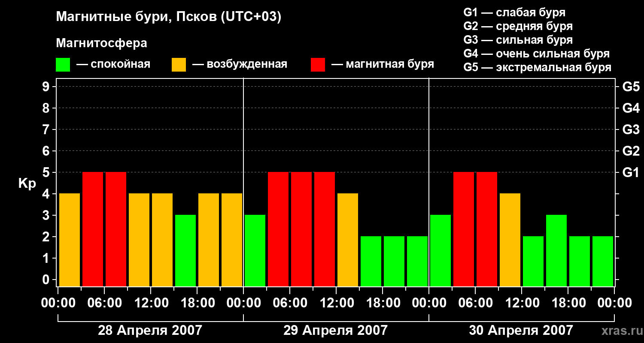Screen dimensions: 644x343
Task: Click the Kp axis value "1"
Action: [x=47, y=258]
